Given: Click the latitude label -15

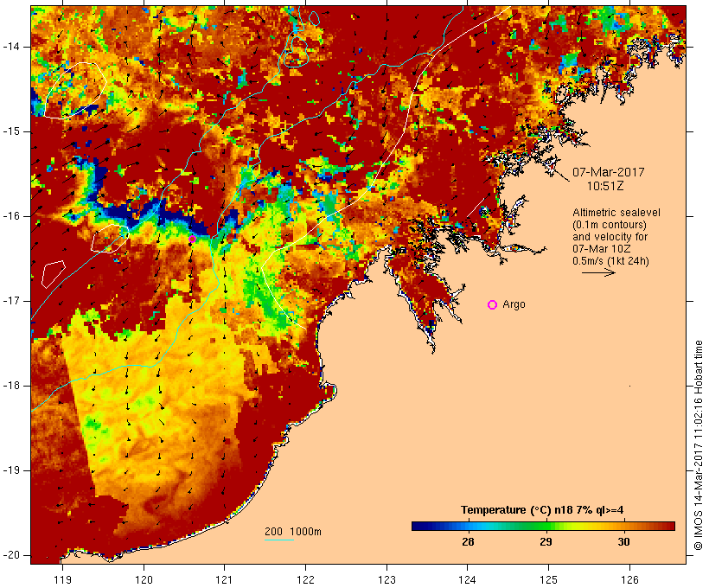Looking at the screenshot, I should click(11, 131).
